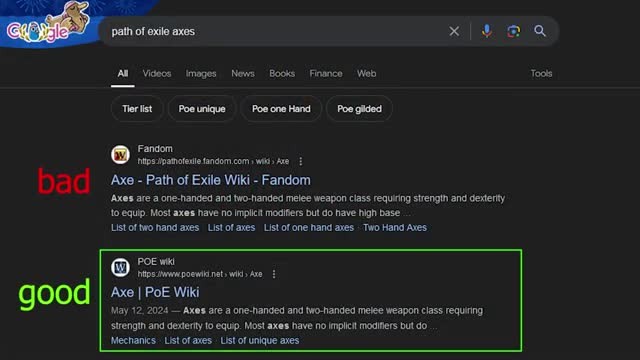The height and width of the screenshot is (360, 640).
Task: Click the pathofexile.fandom.com URL
Action: point(213,161)
